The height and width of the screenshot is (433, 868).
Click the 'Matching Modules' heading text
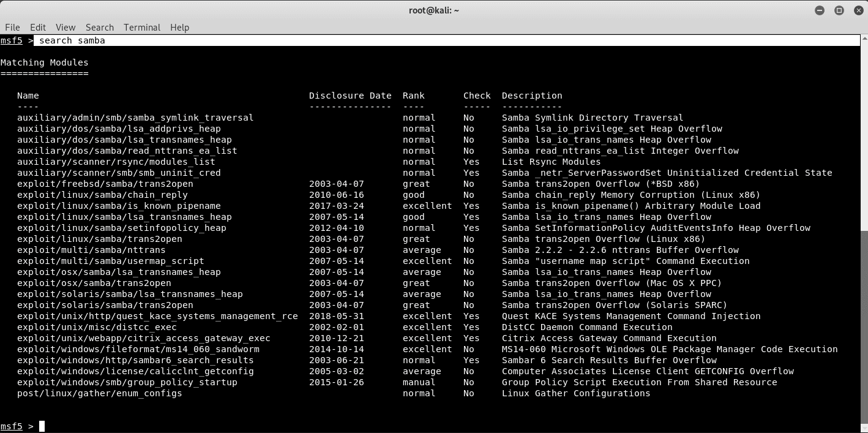pos(44,62)
